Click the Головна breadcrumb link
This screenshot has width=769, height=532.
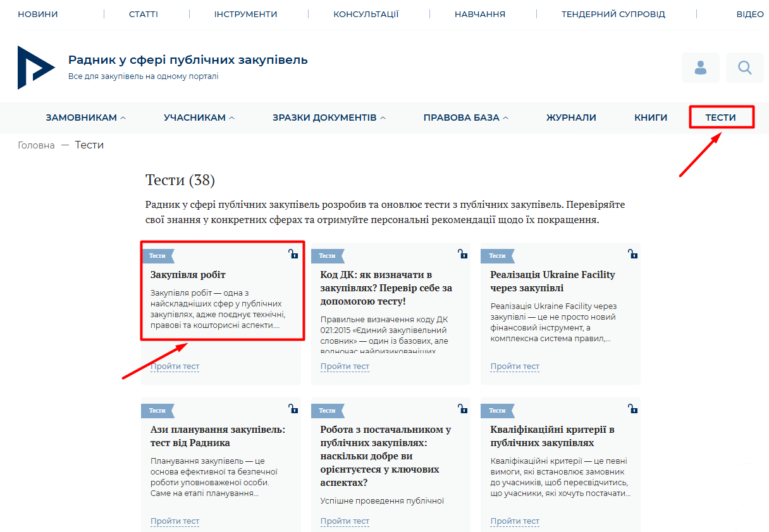click(x=36, y=145)
